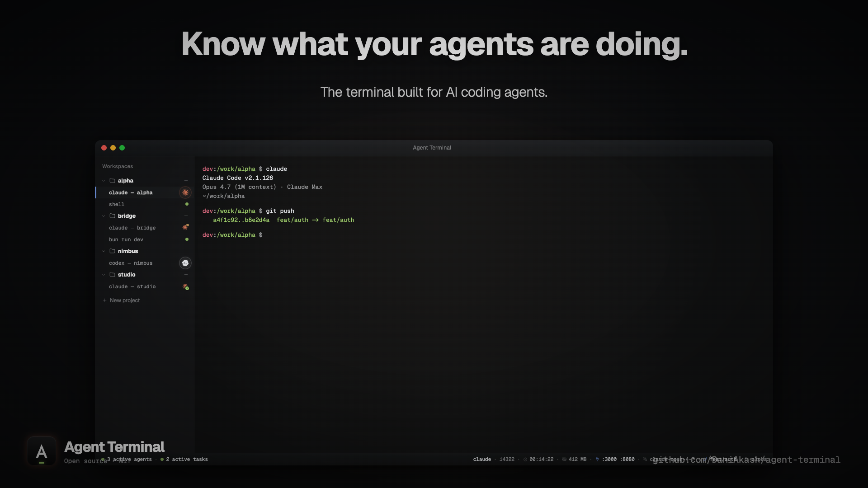Open the claude — bridge session
The height and width of the screenshot is (488, 868).
click(x=144, y=228)
